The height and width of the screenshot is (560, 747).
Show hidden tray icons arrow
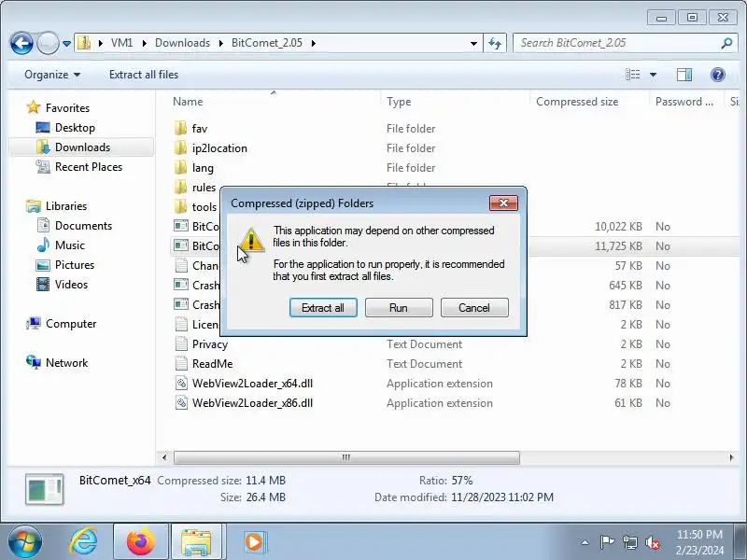click(x=585, y=542)
